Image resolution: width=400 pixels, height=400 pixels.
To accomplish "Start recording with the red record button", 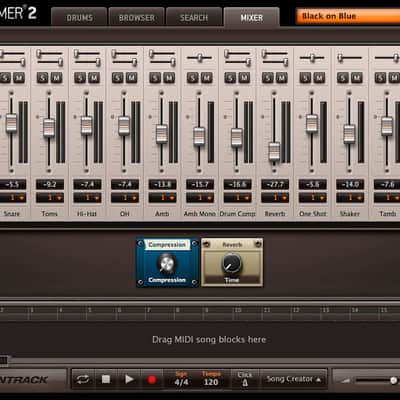I will tap(152, 380).
